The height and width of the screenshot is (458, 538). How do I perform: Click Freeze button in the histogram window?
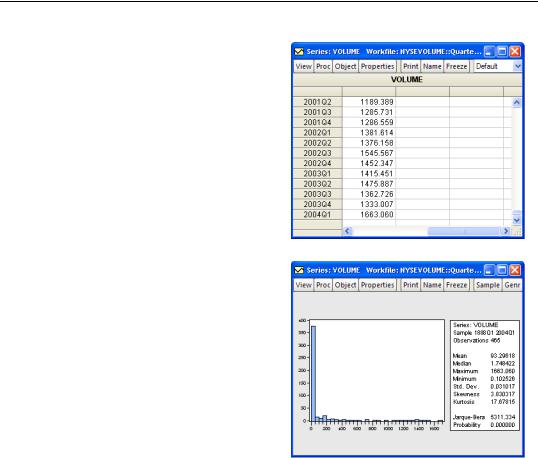(x=456, y=285)
